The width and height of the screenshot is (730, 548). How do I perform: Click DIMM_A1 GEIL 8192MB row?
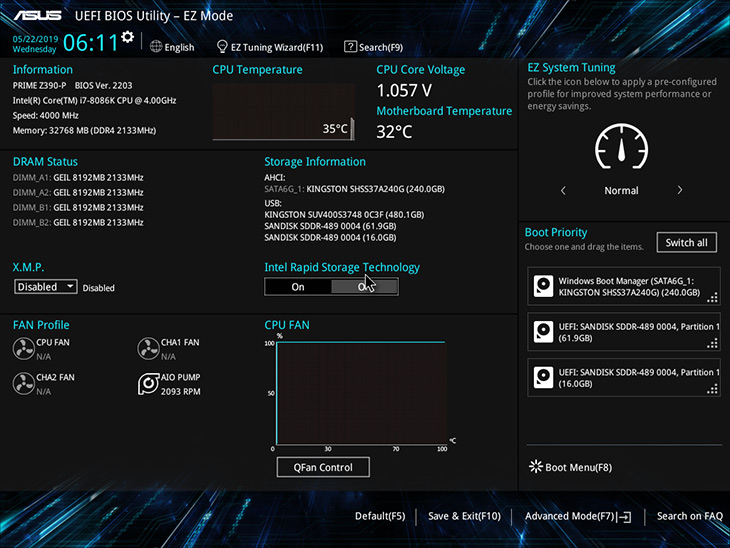78,177
